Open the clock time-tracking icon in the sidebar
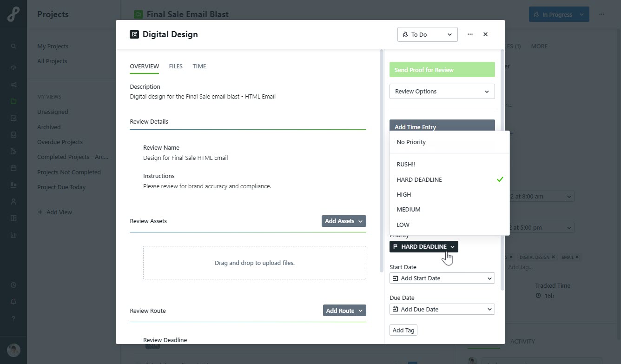The image size is (621, 364). coord(13,285)
